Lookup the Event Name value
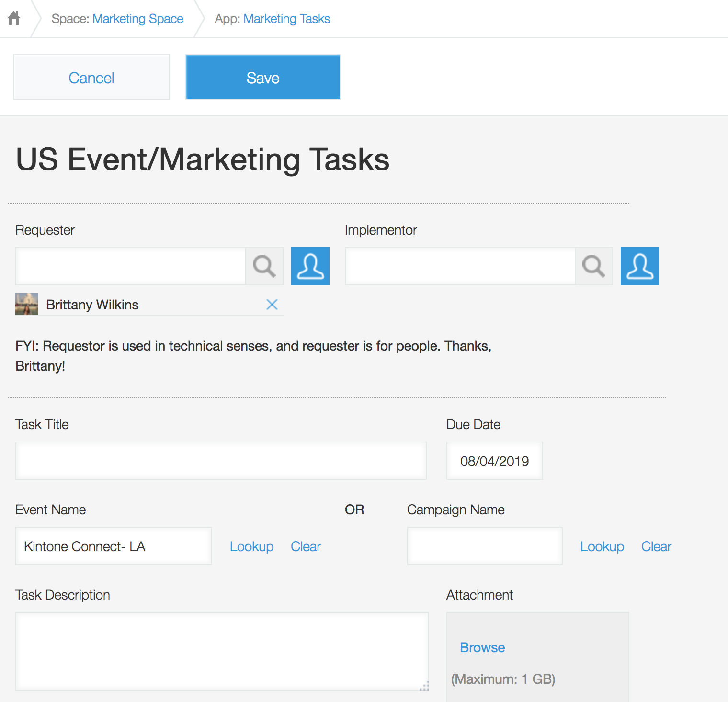Viewport: 728px width, 702px height. click(251, 546)
